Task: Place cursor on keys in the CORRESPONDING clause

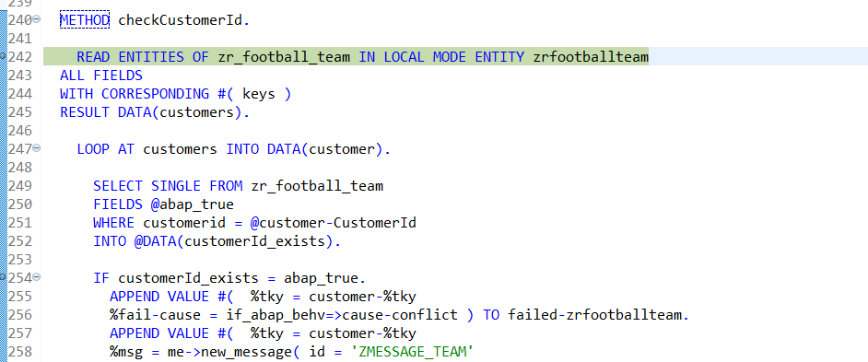Action: 259,94
